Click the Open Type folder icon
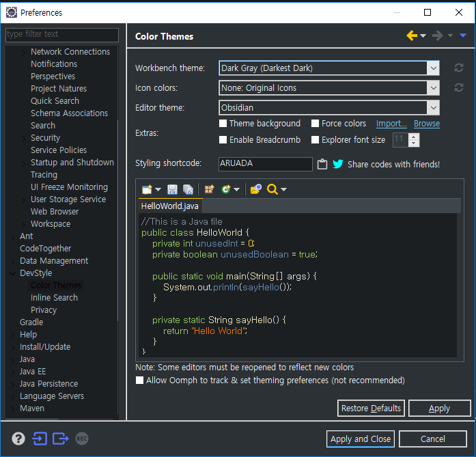Image resolution: width=476 pixels, height=457 pixels. [x=255, y=189]
